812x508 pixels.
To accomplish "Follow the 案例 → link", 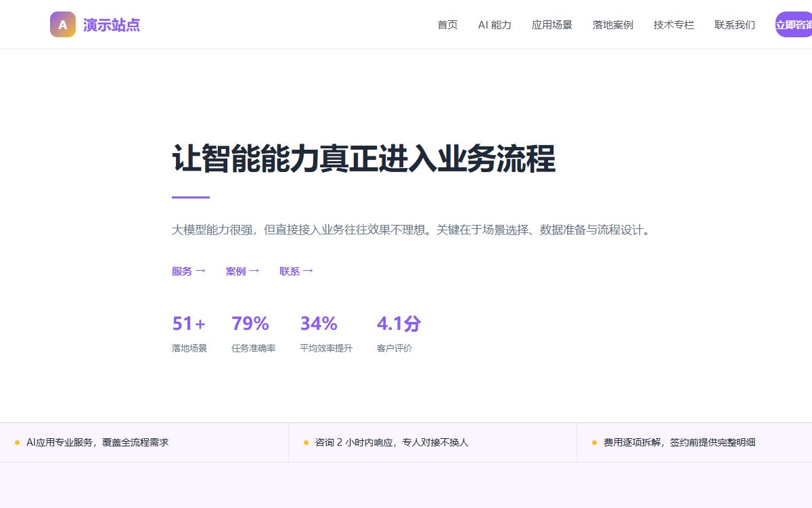I will click(243, 271).
